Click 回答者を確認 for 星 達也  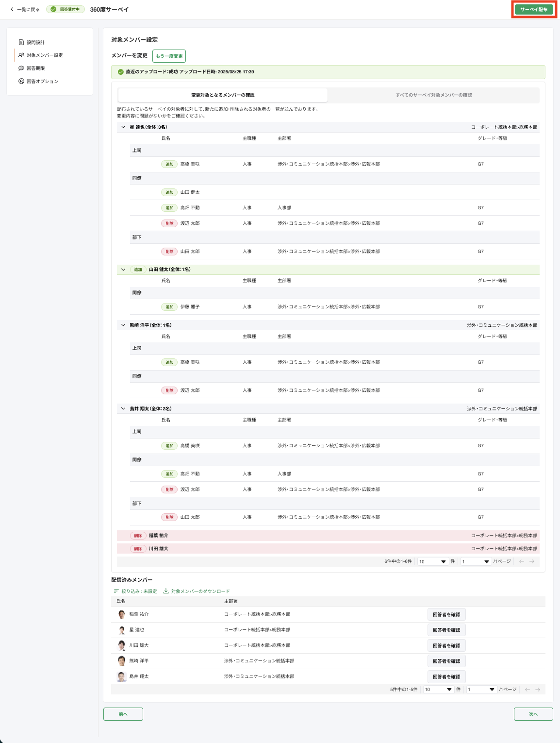[x=446, y=630]
